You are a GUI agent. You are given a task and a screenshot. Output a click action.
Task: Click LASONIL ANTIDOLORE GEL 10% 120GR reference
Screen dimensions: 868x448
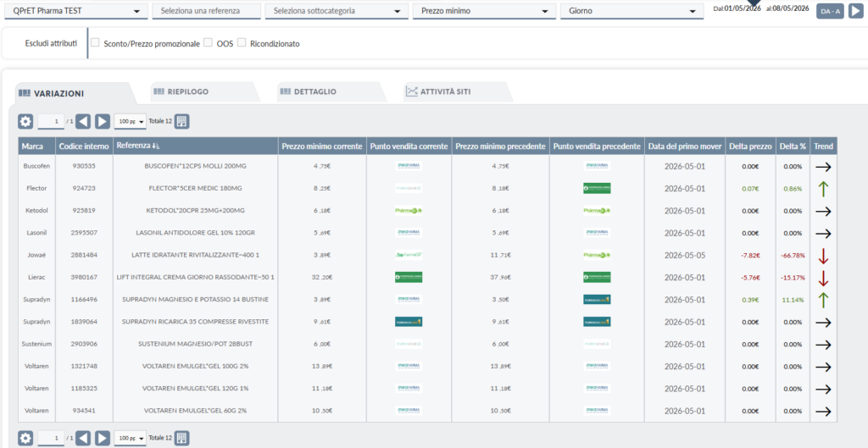[x=196, y=233]
